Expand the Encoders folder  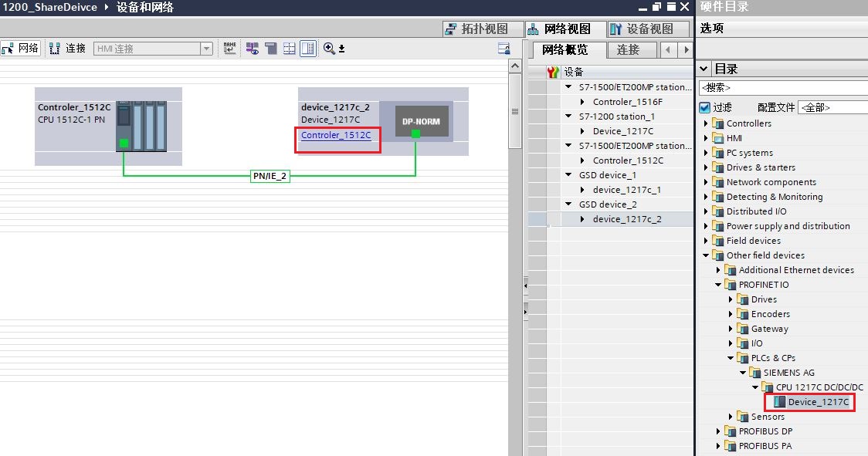(731, 314)
